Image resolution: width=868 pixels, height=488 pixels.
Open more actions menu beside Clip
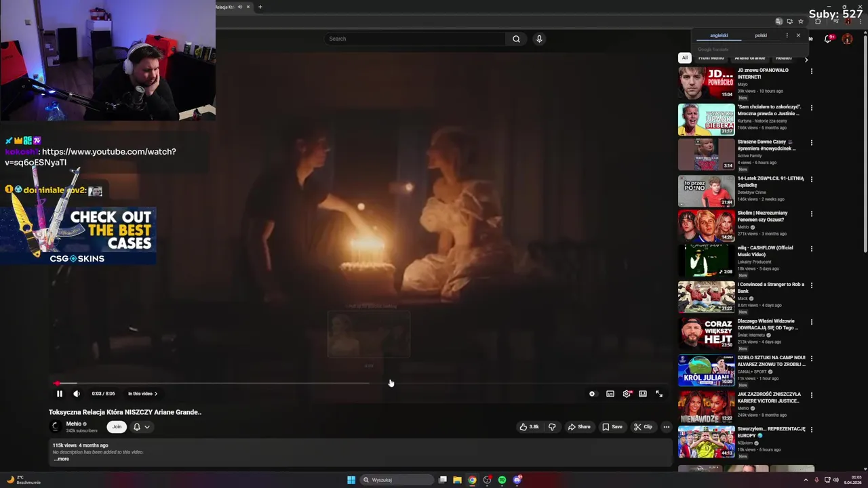pos(667,427)
